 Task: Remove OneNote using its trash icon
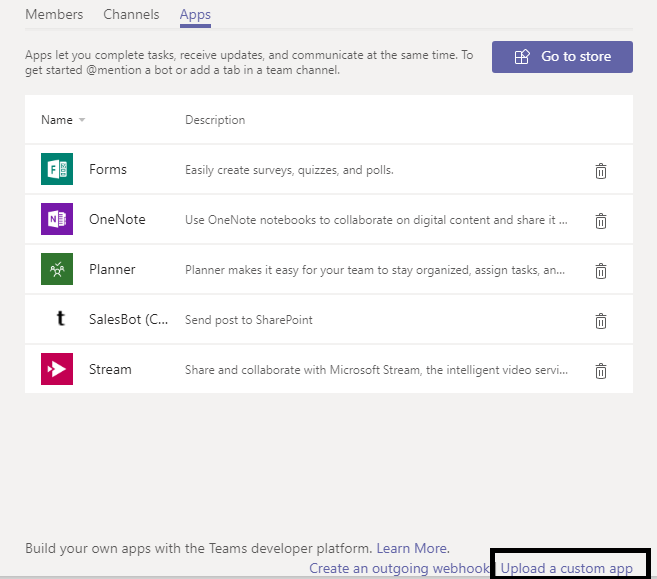(601, 221)
